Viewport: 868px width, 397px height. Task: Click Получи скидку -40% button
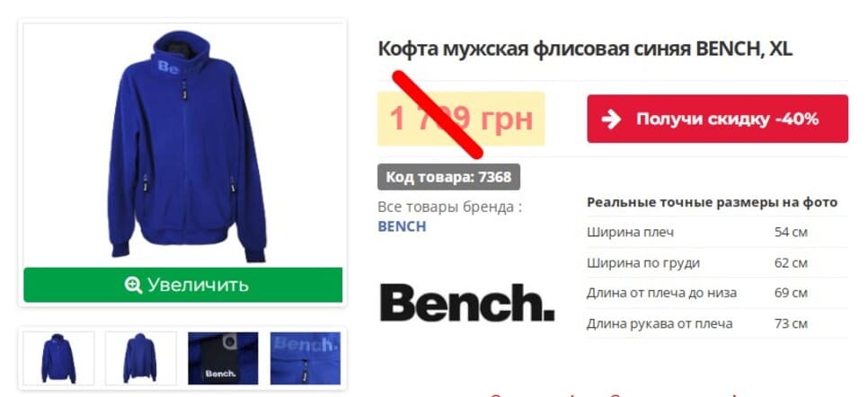[717, 119]
